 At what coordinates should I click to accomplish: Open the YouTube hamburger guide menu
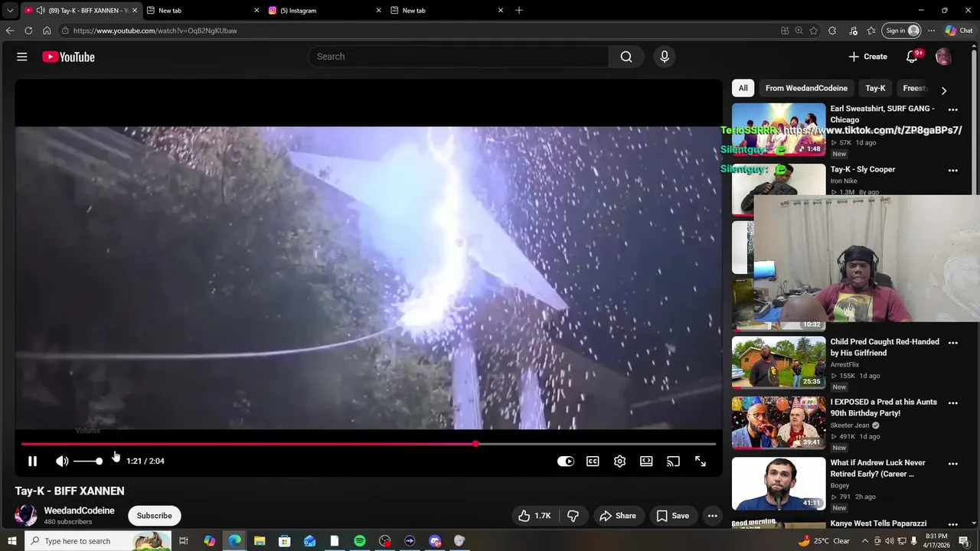[22, 57]
